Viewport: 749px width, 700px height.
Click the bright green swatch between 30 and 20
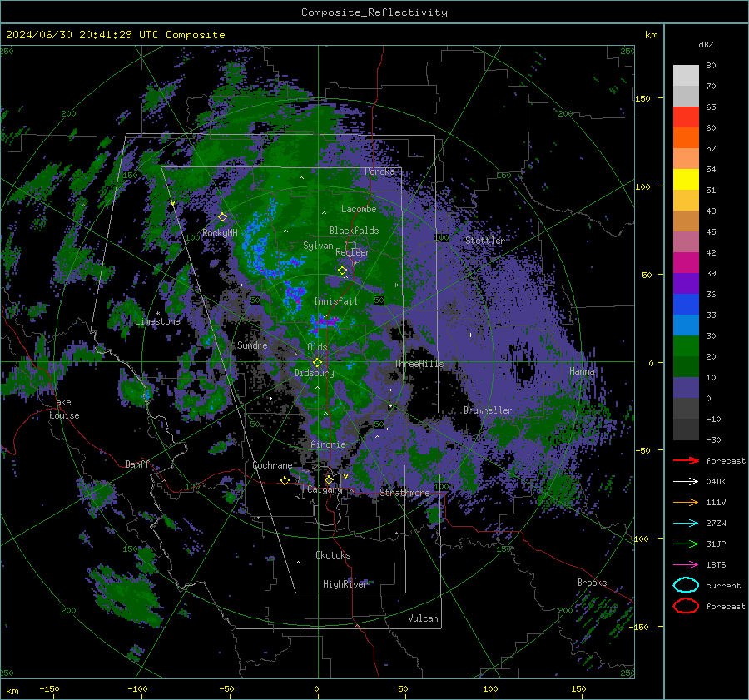(x=686, y=346)
